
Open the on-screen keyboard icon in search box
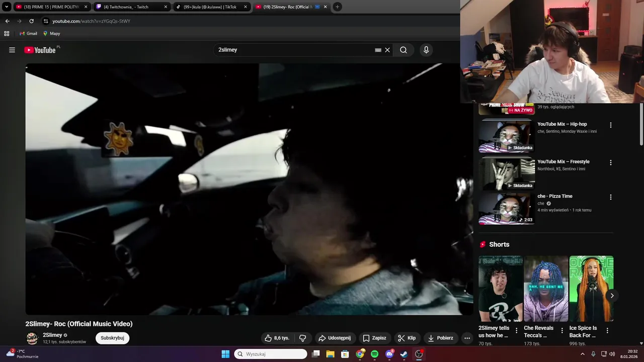(378, 50)
